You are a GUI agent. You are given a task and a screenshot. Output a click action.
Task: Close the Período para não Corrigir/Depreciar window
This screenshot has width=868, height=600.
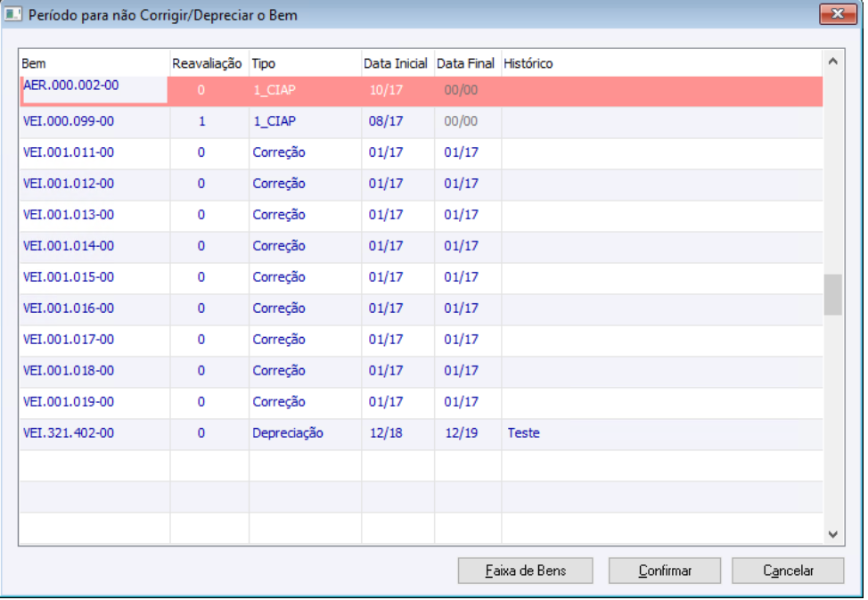coord(838,14)
